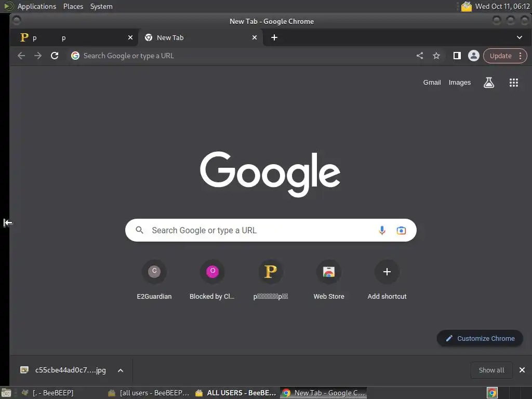This screenshot has width=532, height=399.
Task: Open the Applications menu
Action: (x=37, y=6)
